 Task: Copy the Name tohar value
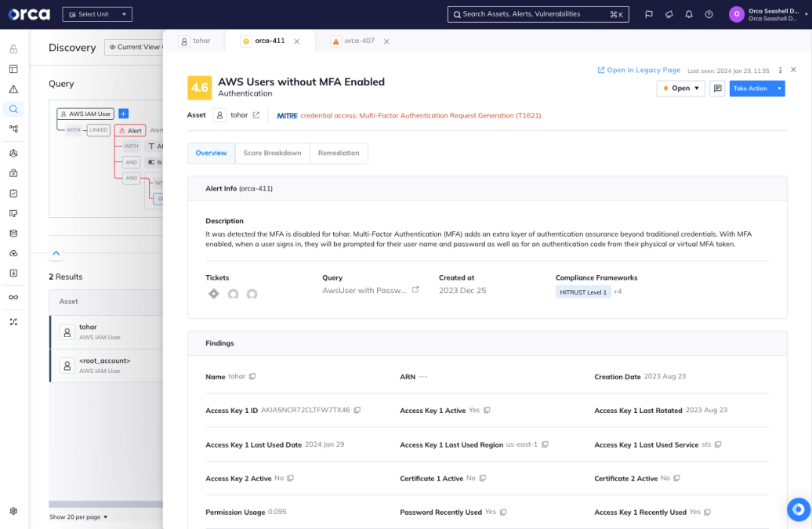pyautogui.click(x=252, y=376)
